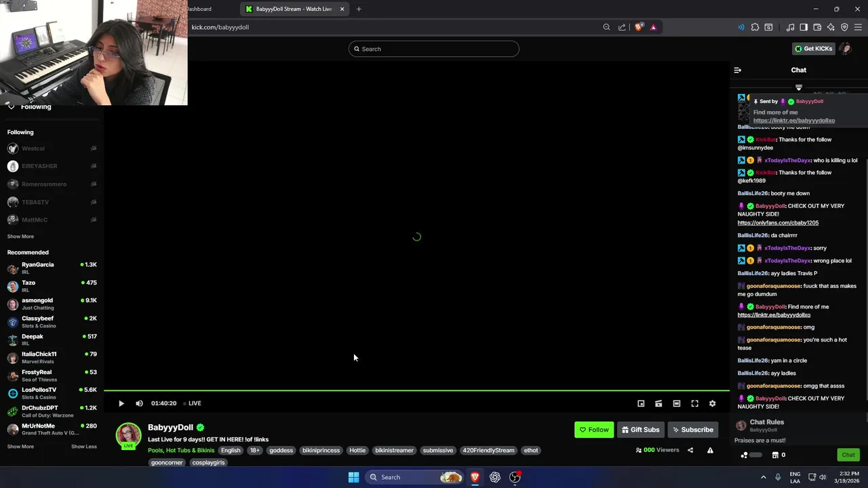
Task: Click the Get KICKs button
Action: 813,49
